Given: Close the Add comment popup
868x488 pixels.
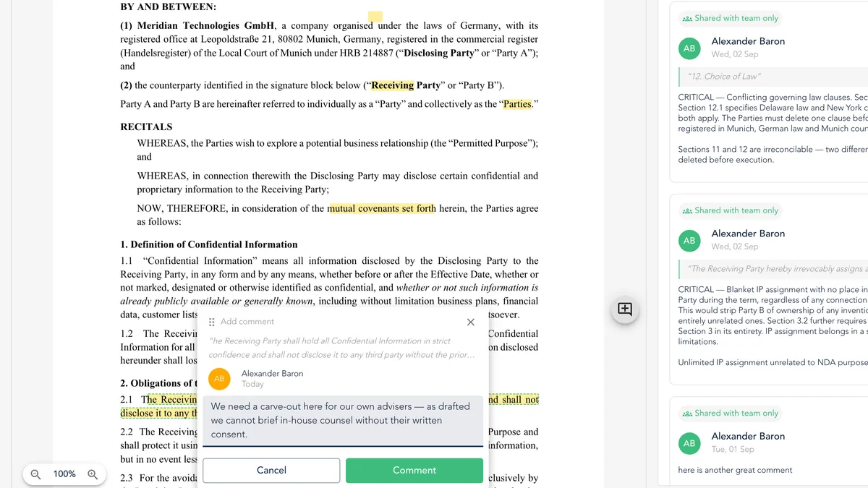Looking at the screenshot, I should pyautogui.click(x=471, y=322).
